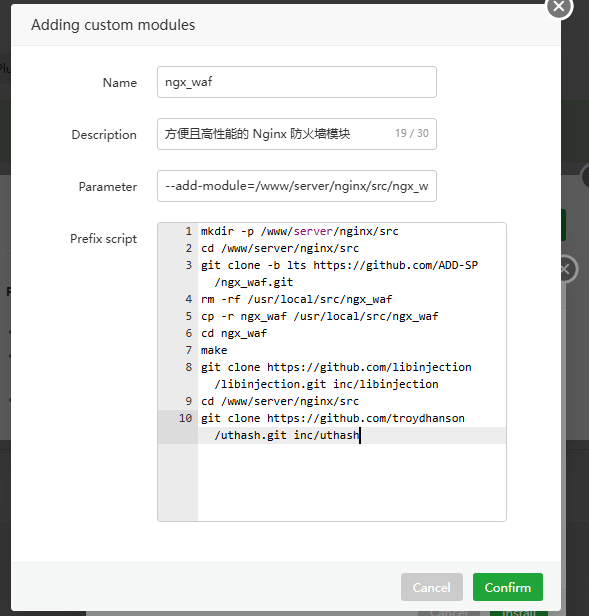Click the Parameter input field
Image resolution: width=589 pixels, height=616 pixels.
pyautogui.click(x=297, y=186)
